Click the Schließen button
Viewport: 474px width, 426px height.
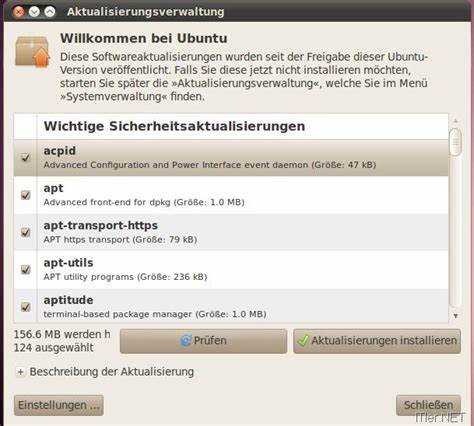[428, 405]
